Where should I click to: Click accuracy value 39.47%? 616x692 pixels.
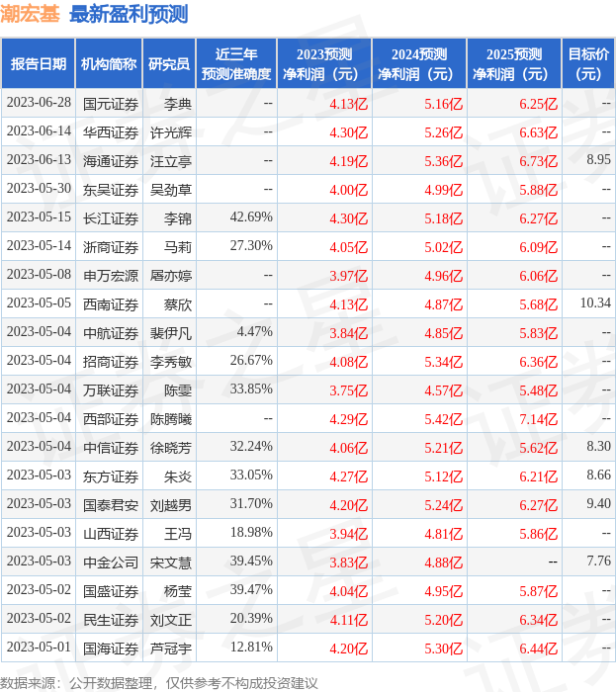click(x=251, y=590)
